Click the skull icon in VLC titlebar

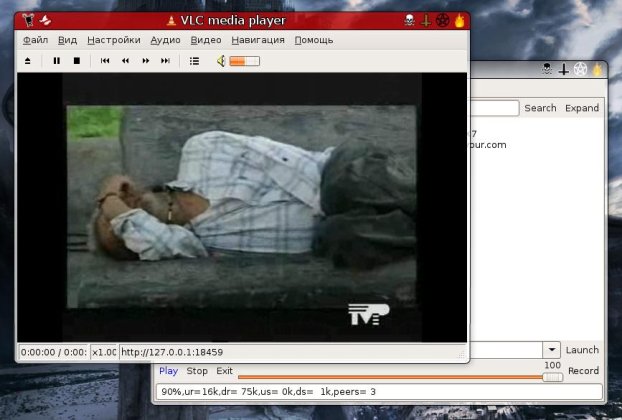click(x=409, y=20)
